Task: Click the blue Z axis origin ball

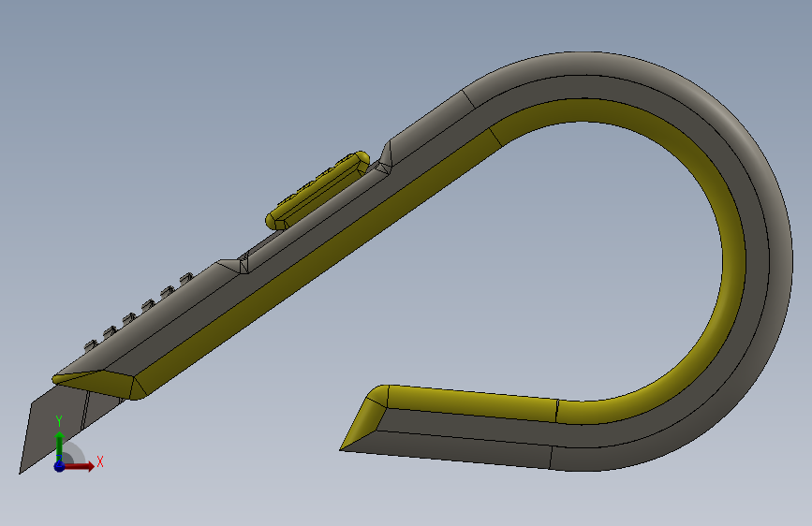Action: [59, 466]
